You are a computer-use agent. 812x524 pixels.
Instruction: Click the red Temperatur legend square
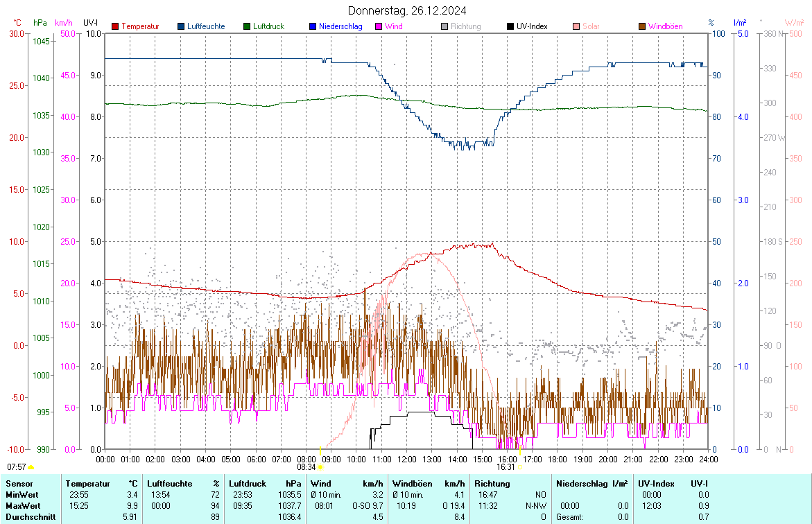116,26
